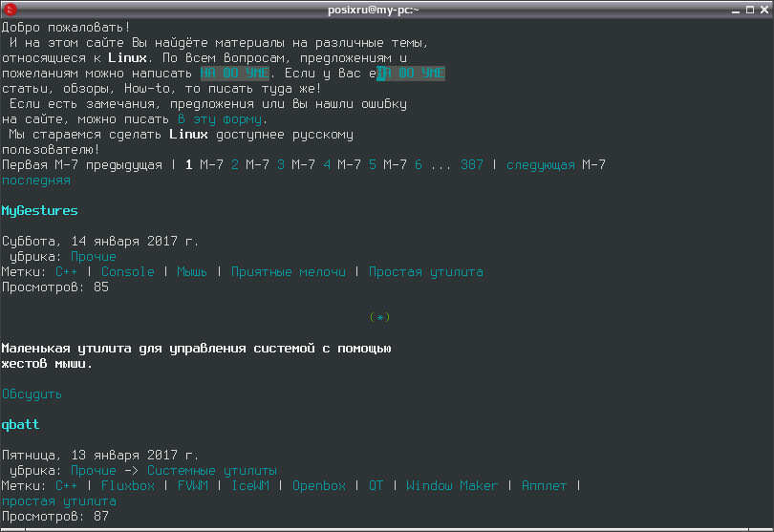Open the IceWM tag link
Image resolution: width=774 pixels, height=532 pixels.
point(250,486)
